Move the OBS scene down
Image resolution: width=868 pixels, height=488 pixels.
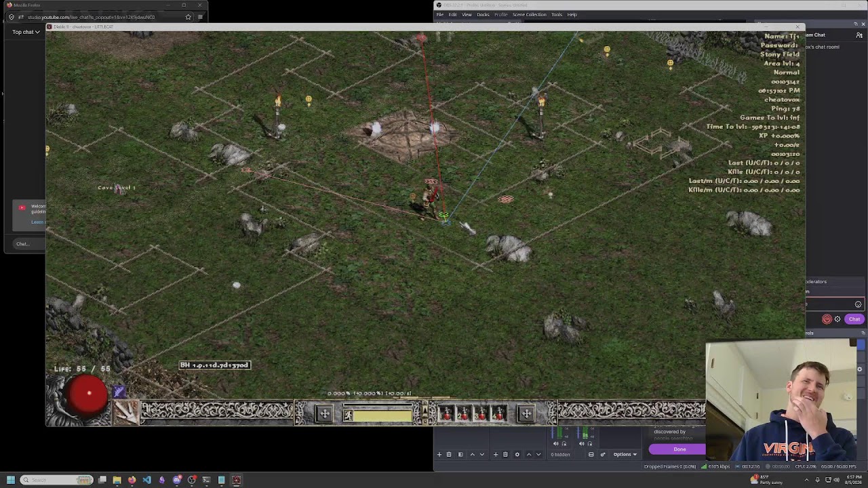point(482,454)
